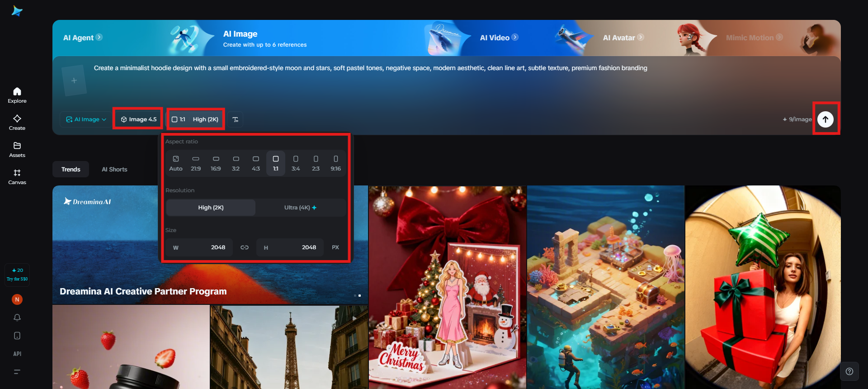
Task: Select the AI Image tab
Action: point(265,38)
